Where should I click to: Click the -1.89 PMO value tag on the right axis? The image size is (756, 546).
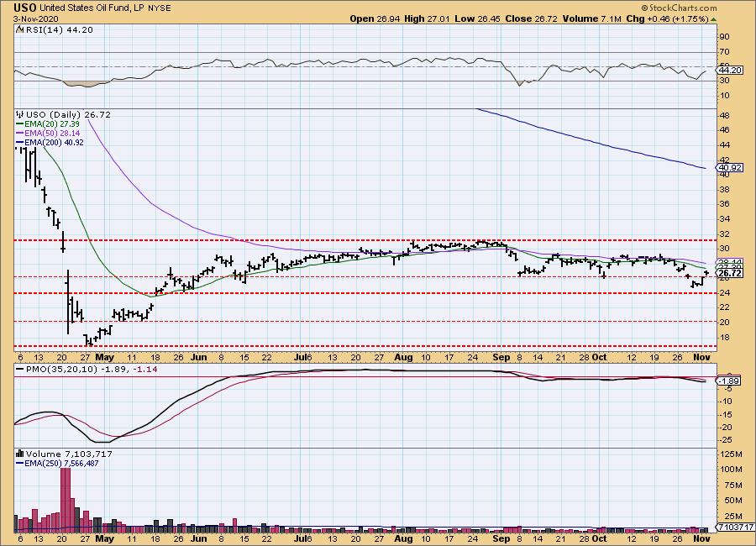[x=728, y=381]
